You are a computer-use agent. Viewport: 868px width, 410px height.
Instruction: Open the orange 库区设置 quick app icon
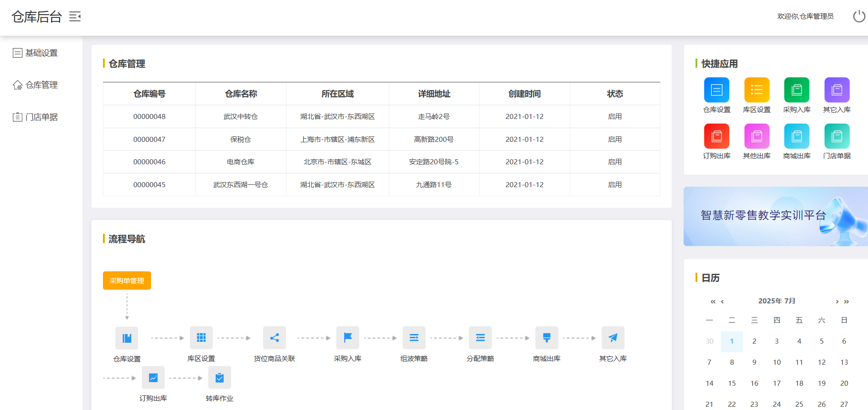[x=756, y=90]
